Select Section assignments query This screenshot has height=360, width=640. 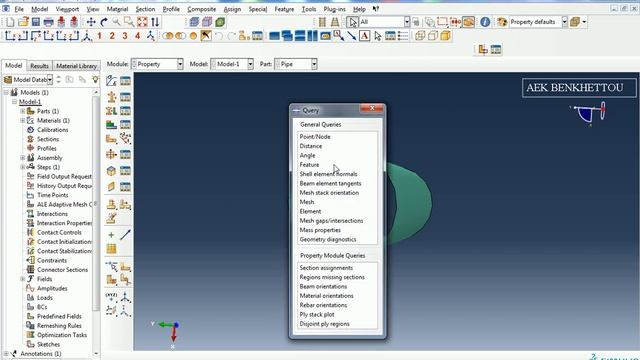(326, 268)
